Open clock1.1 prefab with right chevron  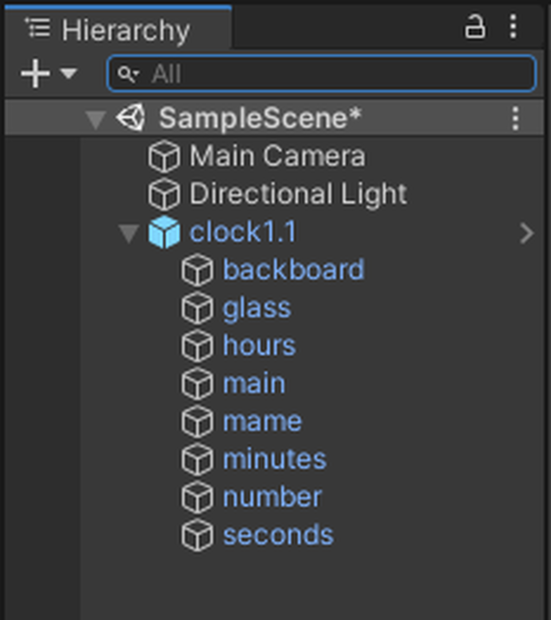(527, 233)
